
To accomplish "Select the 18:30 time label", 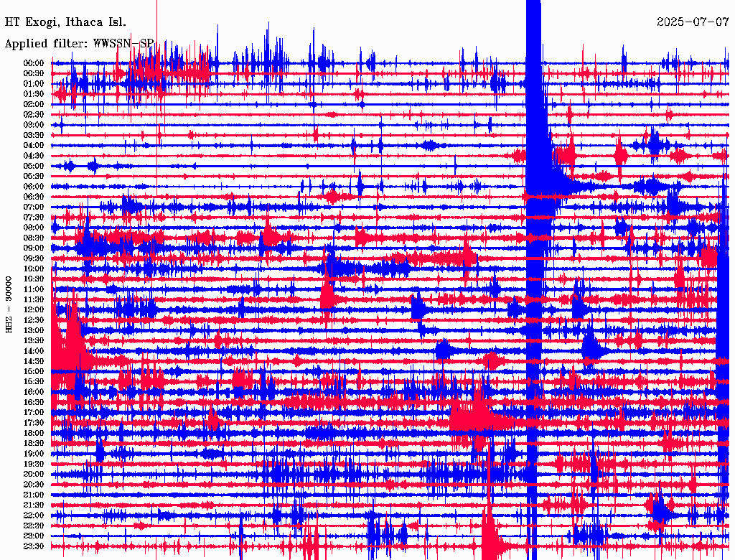I will point(34,444).
